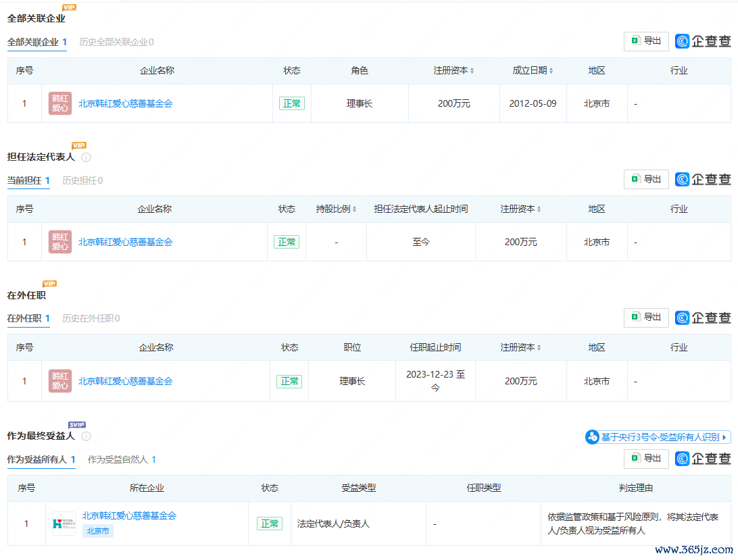Click info icon next to 担任法定代表人 heading

click(86, 157)
